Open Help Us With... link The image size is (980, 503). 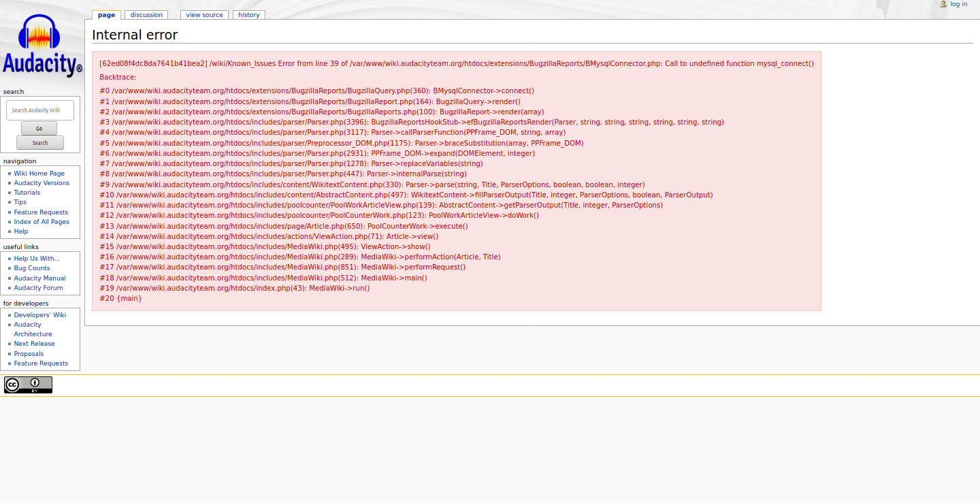click(37, 259)
